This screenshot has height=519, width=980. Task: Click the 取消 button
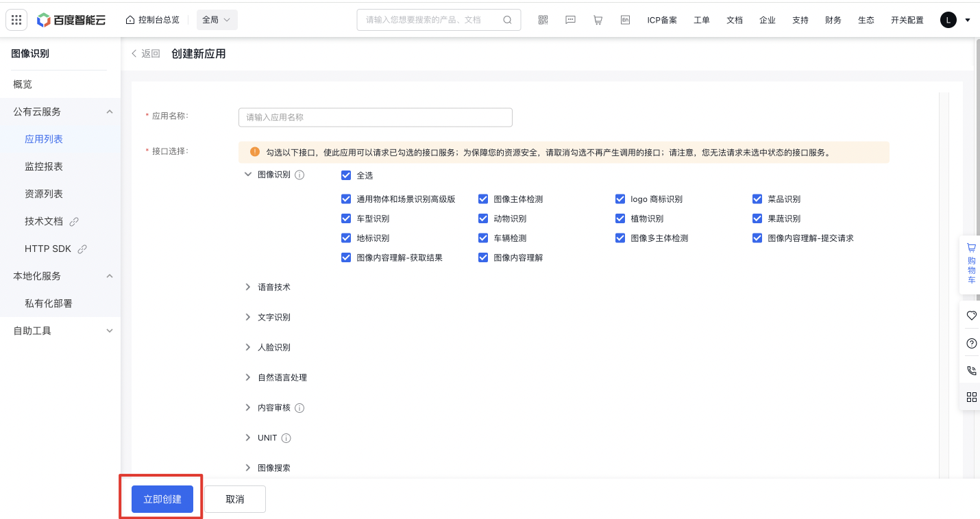(x=235, y=499)
